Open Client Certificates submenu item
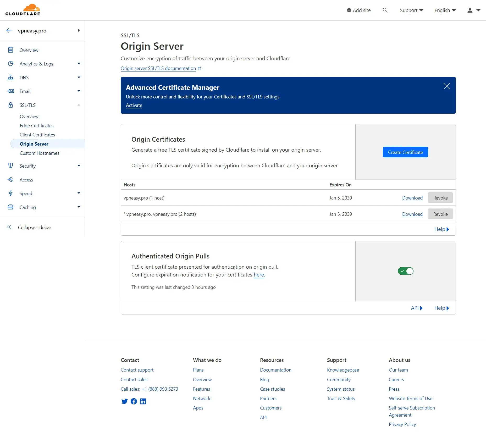Screen dimensions: 486x448 pyautogui.click(x=37, y=135)
